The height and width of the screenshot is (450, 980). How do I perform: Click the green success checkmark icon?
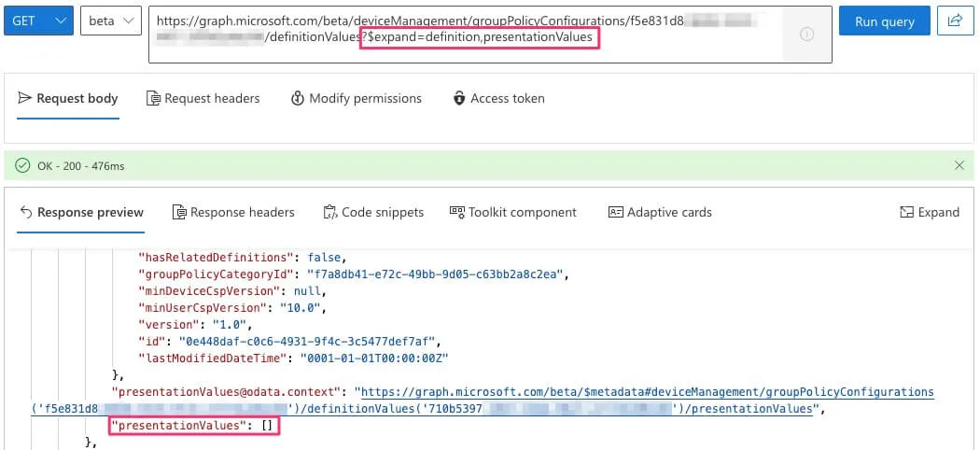(22, 166)
